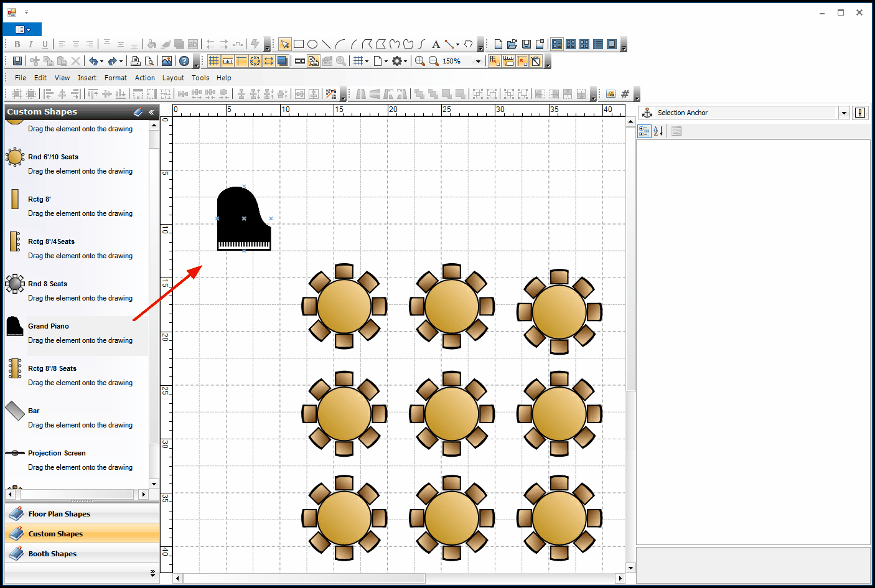Collapse the Custom Shapes panel
Screen dimensions: 875x588
[151, 112]
